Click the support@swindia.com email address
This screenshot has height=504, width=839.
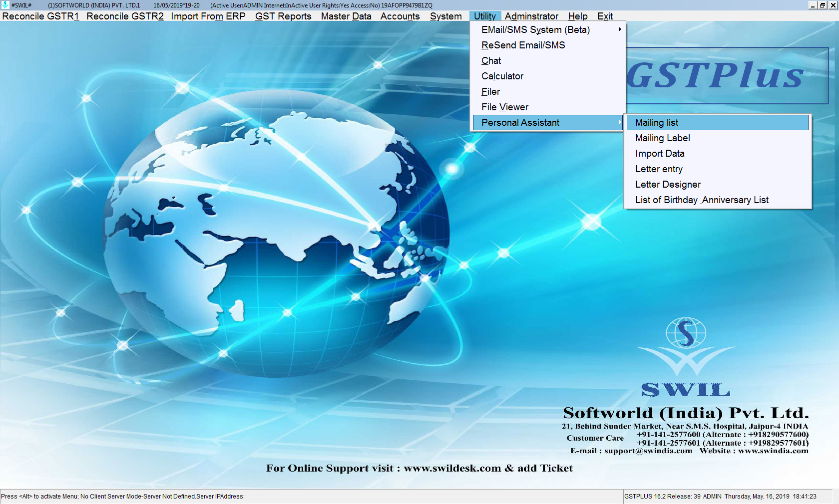pos(648,451)
